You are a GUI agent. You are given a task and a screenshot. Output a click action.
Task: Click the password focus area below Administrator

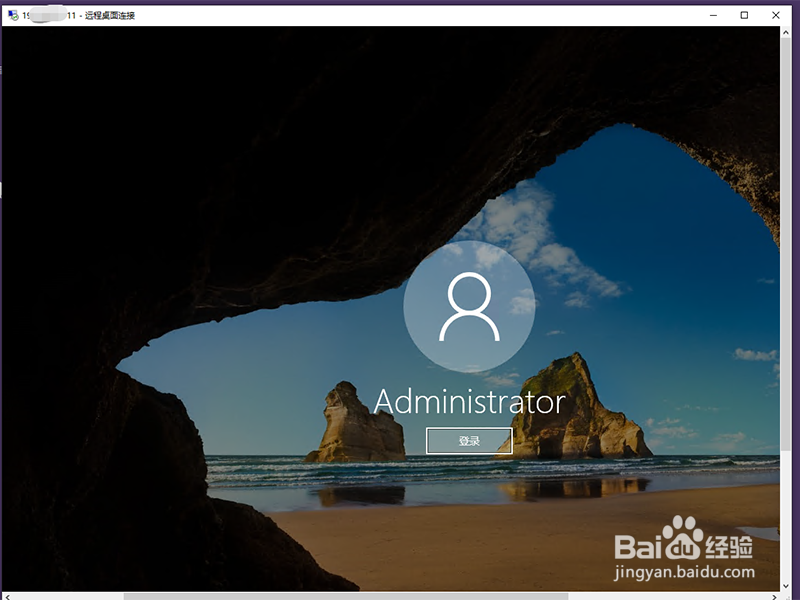pos(469,440)
